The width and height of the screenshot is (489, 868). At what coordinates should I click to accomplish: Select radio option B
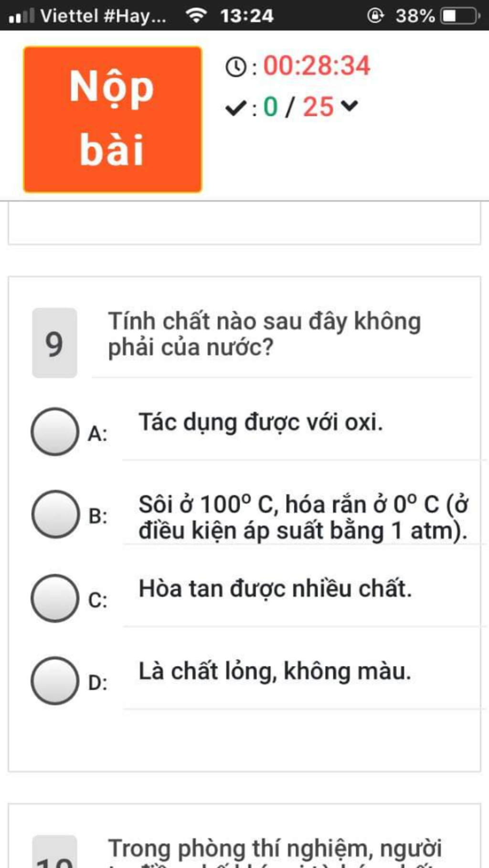click(55, 514)
